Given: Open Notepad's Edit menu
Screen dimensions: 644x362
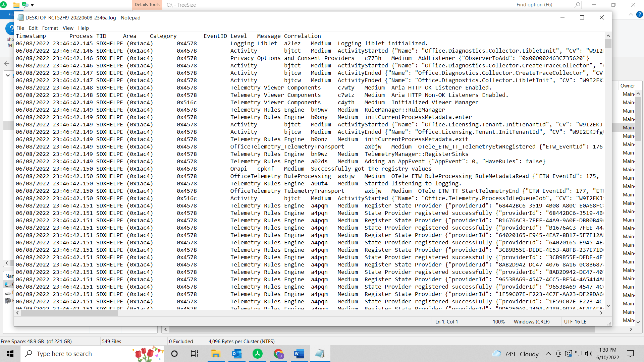Looking at the screenshot, I should click(33, 28).
